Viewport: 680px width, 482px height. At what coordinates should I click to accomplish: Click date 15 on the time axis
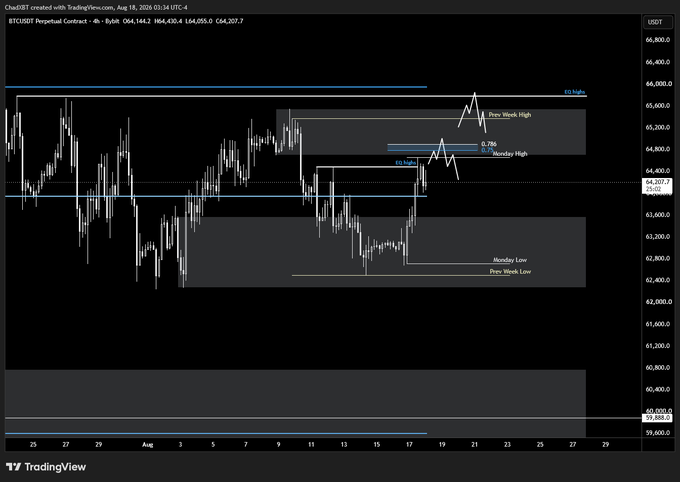[x=376, y=444]
